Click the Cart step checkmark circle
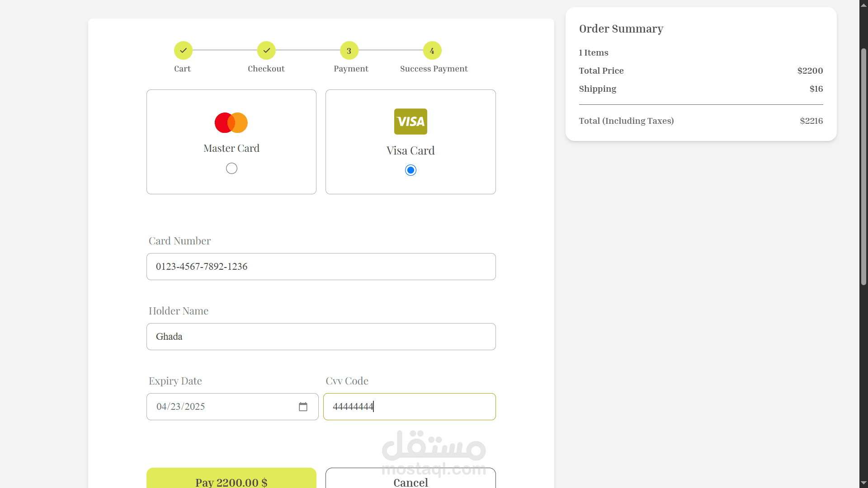Viewport: 868px width, 488px height. click(x=183, y=51)
